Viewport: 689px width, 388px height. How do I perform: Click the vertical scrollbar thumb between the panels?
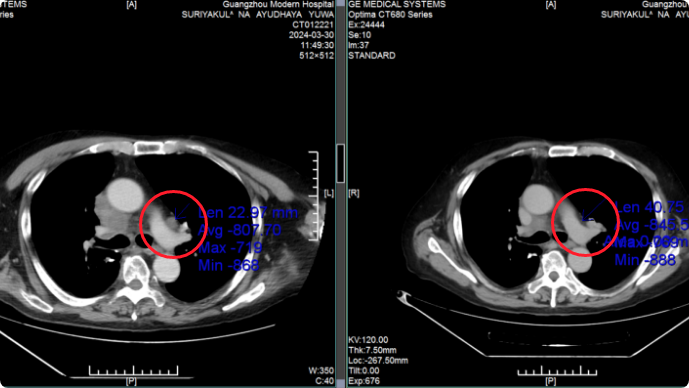(x=340, y=163)
